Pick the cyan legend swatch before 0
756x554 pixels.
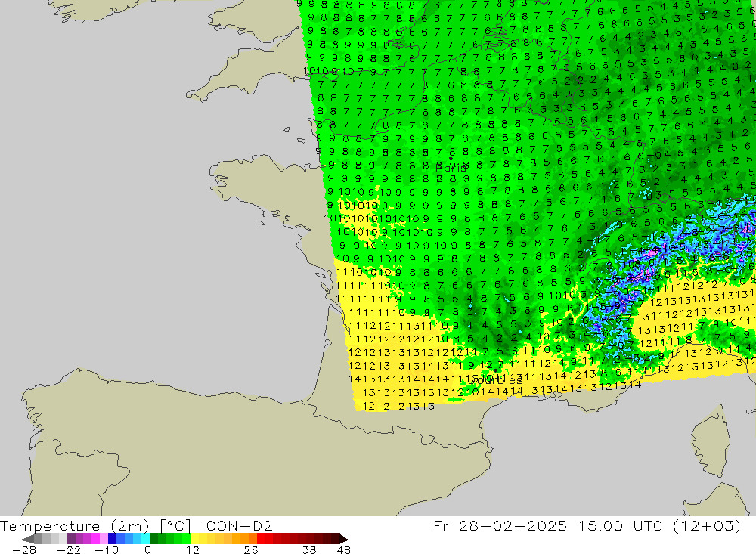(145, 539)
